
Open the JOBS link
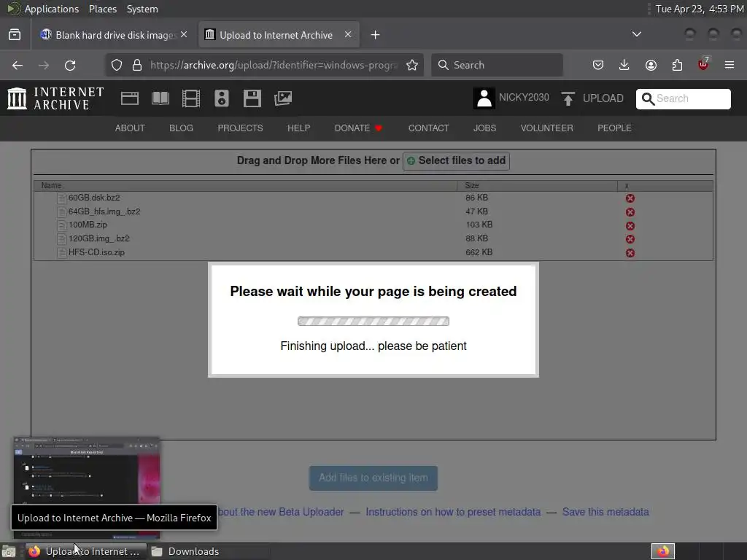point(484,128)
